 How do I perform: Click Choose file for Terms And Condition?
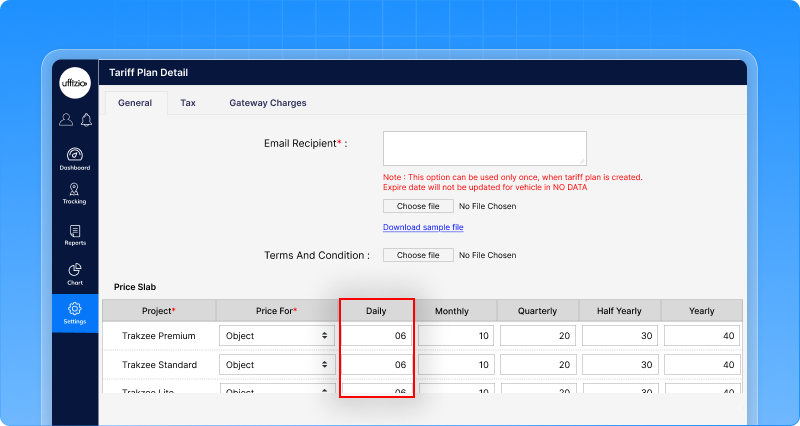(417, 255)
